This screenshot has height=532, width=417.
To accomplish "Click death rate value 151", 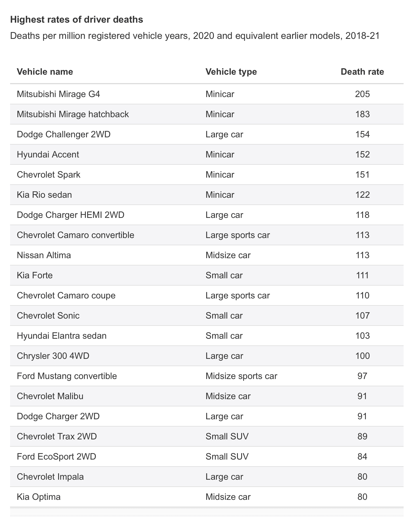I will point(362,175).
